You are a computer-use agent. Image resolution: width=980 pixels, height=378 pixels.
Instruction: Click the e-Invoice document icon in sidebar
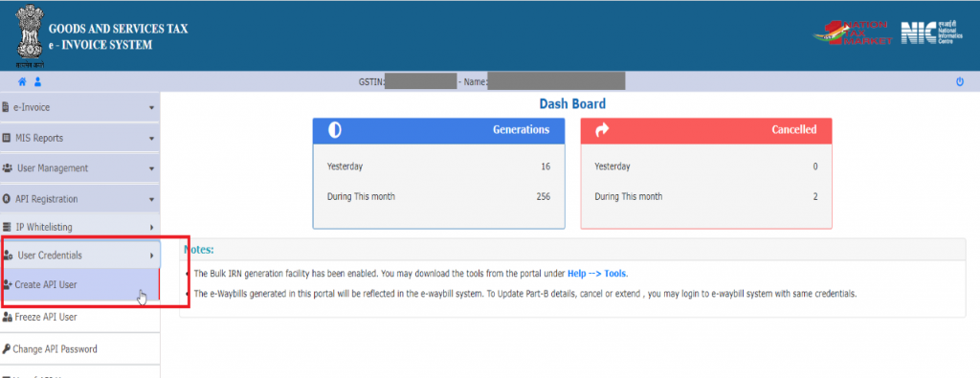[x=6, y=107]
